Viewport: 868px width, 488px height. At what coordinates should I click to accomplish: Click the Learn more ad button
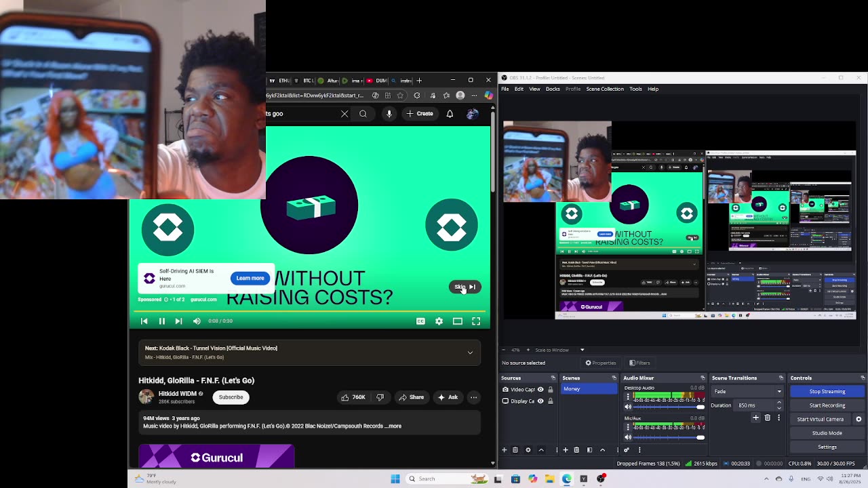tap(250, 278)
